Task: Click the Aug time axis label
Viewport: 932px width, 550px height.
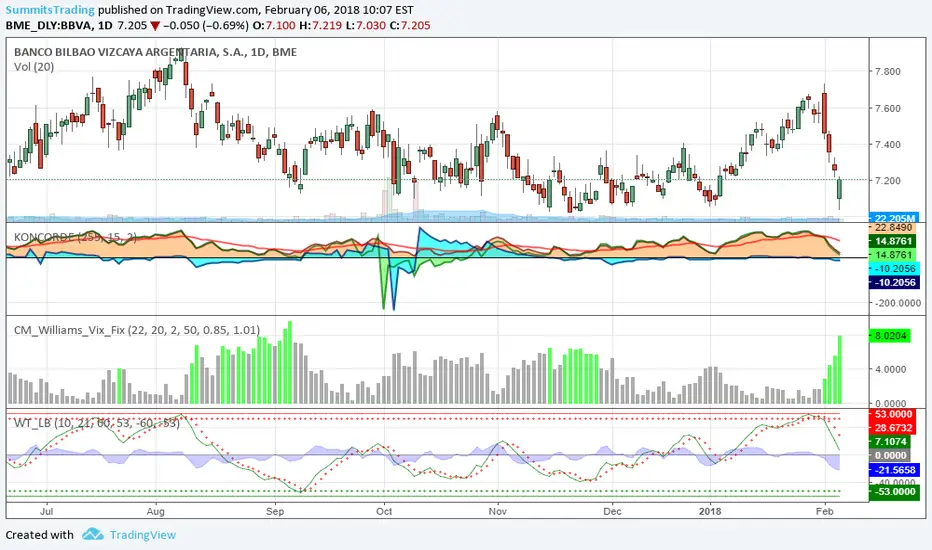Action: (156, 511)
